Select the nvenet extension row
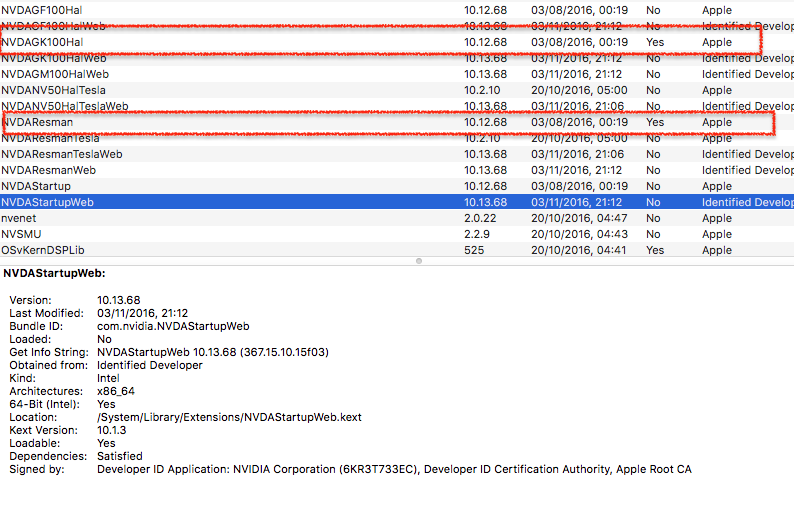Image resolution: width=794 pixels, height=510 pixels. (397, 218)
